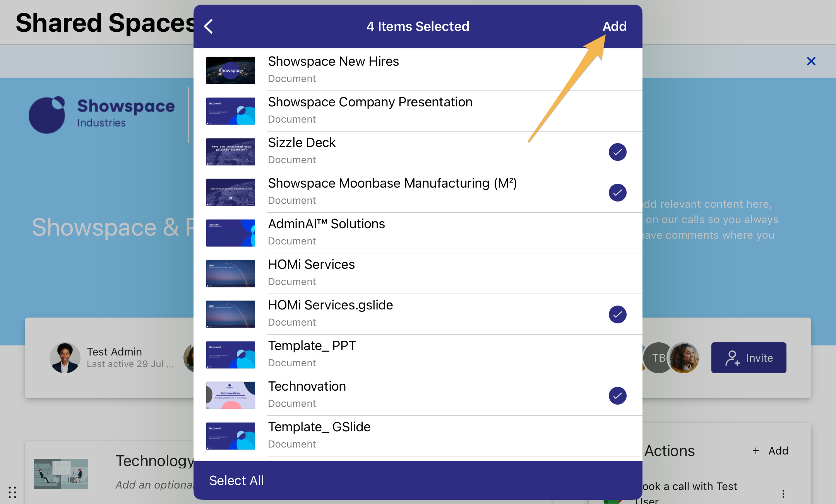Uncheck the HOMi Services.gslide item

coord(617,314)
